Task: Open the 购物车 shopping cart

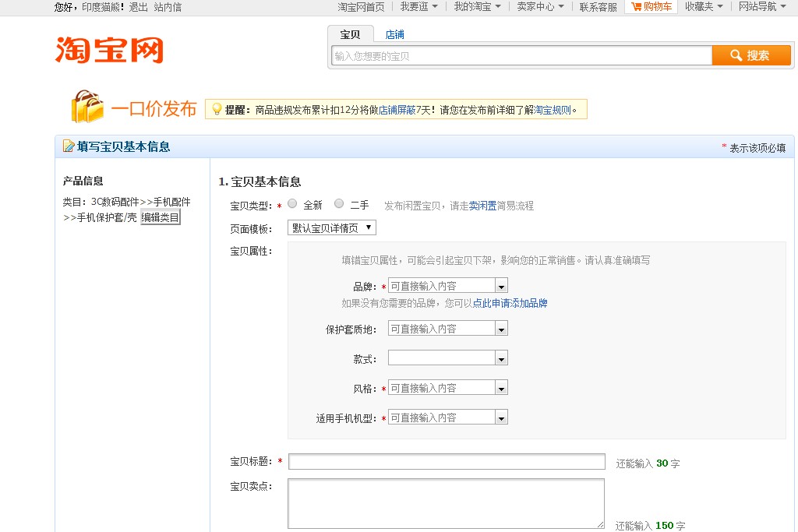Action: [x=651, y=6]
